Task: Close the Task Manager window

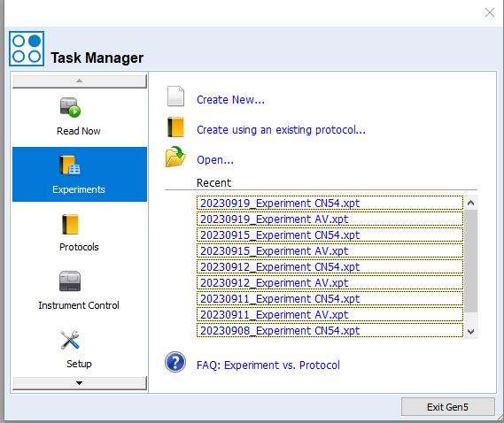Action: click(x=490, y=13)
